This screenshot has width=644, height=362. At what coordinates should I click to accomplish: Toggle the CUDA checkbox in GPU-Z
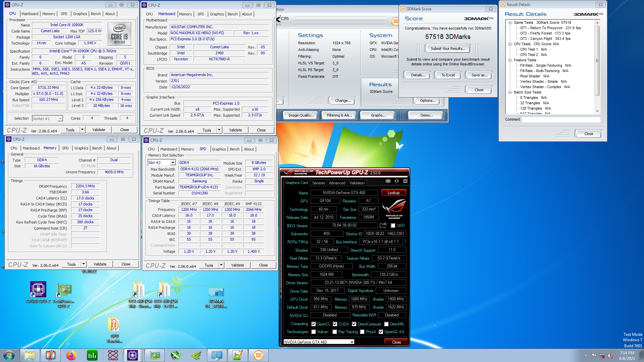[335, 324]
